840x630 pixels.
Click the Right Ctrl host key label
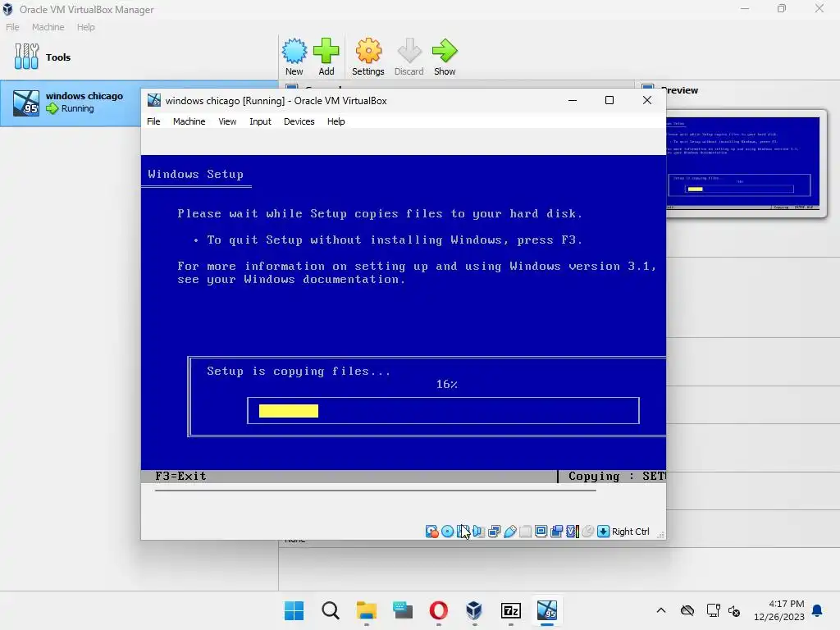tap(631, 532)
